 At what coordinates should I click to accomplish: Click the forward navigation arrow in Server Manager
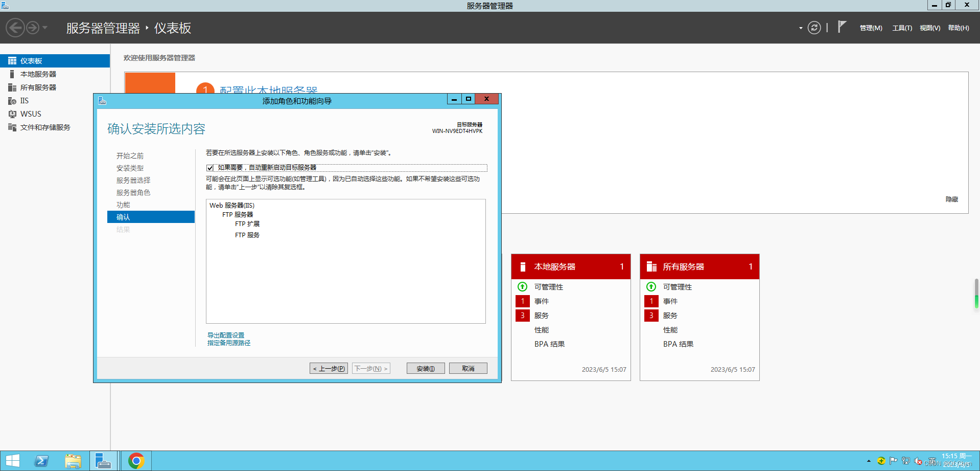33,28
